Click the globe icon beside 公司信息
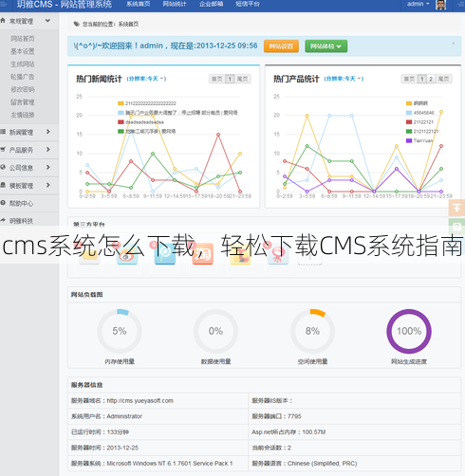Screen dimensions: 465x476 pyautogui.click(x=3, y=167)
